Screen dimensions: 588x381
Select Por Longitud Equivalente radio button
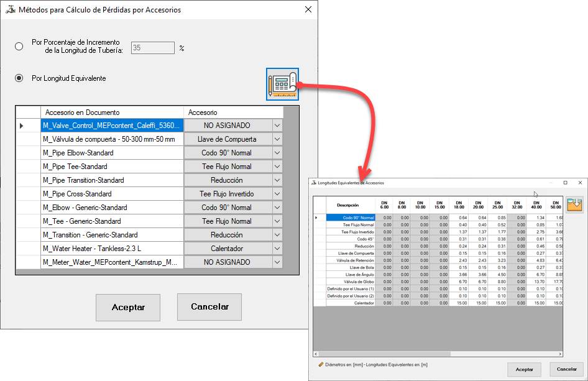[19, 78]
